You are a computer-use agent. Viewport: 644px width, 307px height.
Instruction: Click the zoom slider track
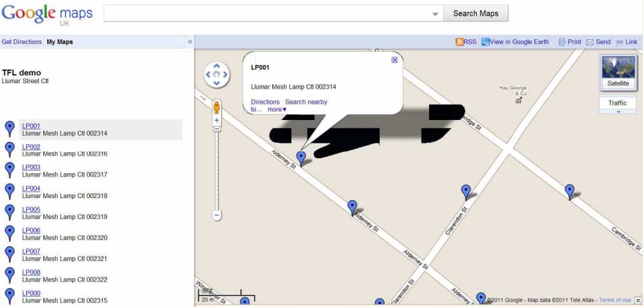217,171
